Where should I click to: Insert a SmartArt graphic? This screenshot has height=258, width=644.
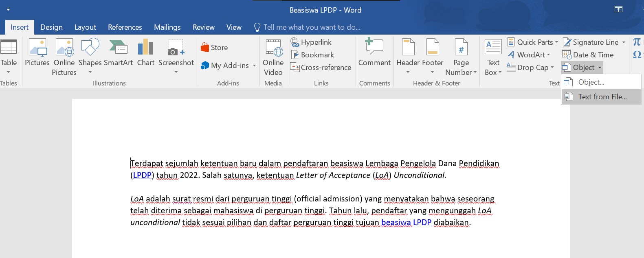(x=118, y=53)
